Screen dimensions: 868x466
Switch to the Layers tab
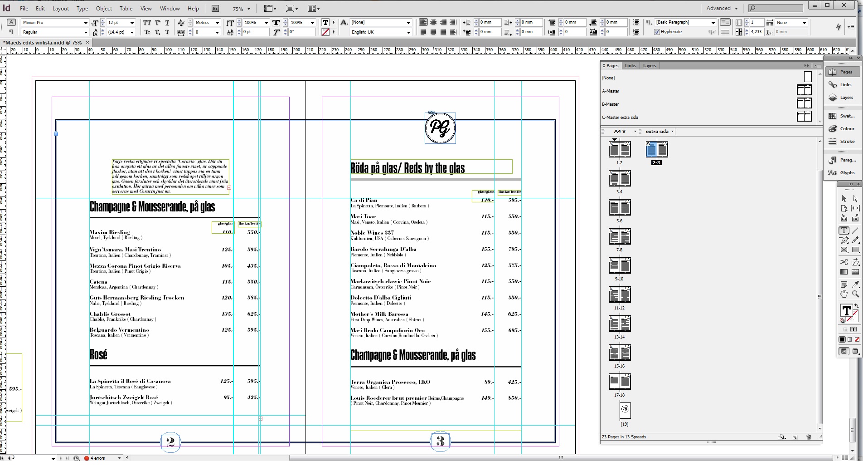[649, 66]
